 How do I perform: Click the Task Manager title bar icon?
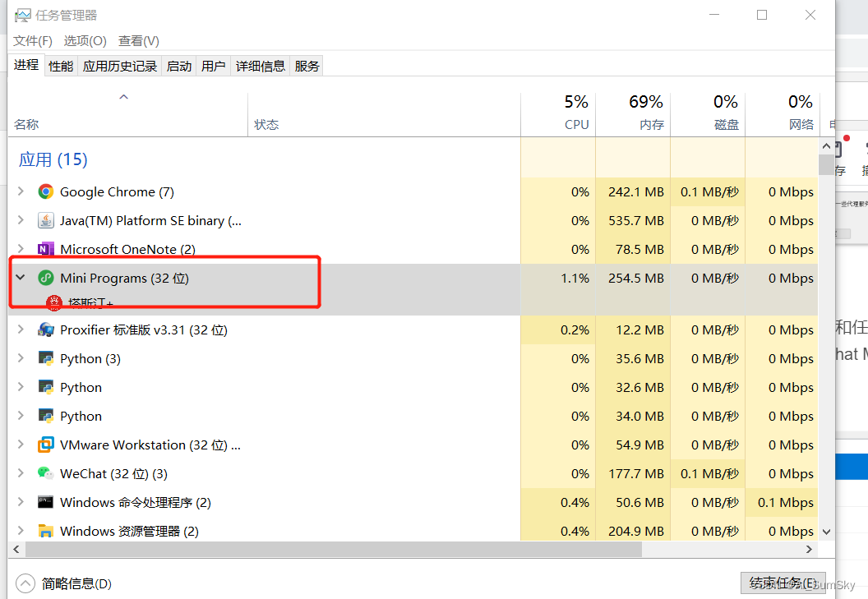click(x=23, y=16)
